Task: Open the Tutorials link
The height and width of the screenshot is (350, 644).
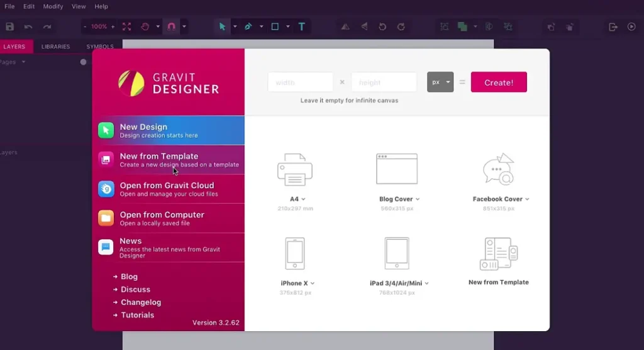Action: click(137, 315)
